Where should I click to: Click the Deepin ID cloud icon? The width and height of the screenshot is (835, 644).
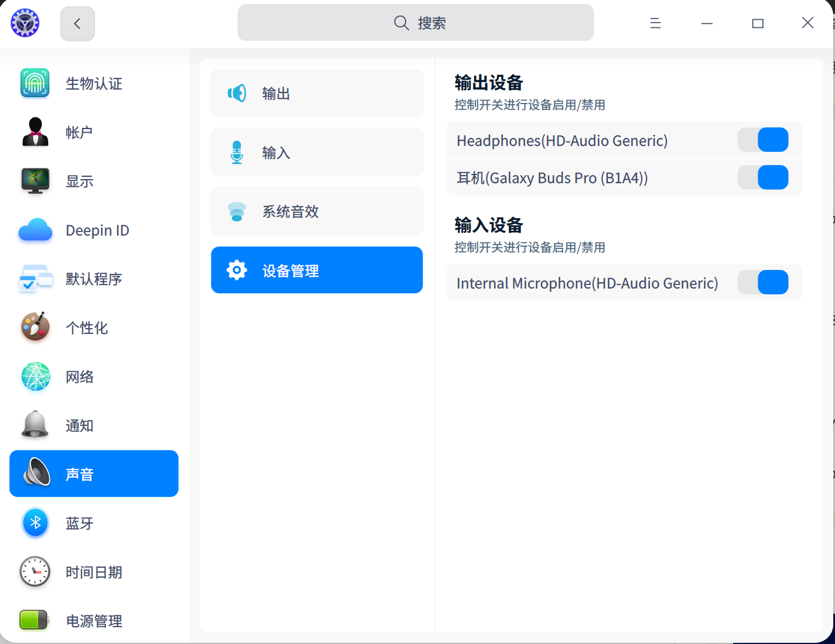coord(35,230)
